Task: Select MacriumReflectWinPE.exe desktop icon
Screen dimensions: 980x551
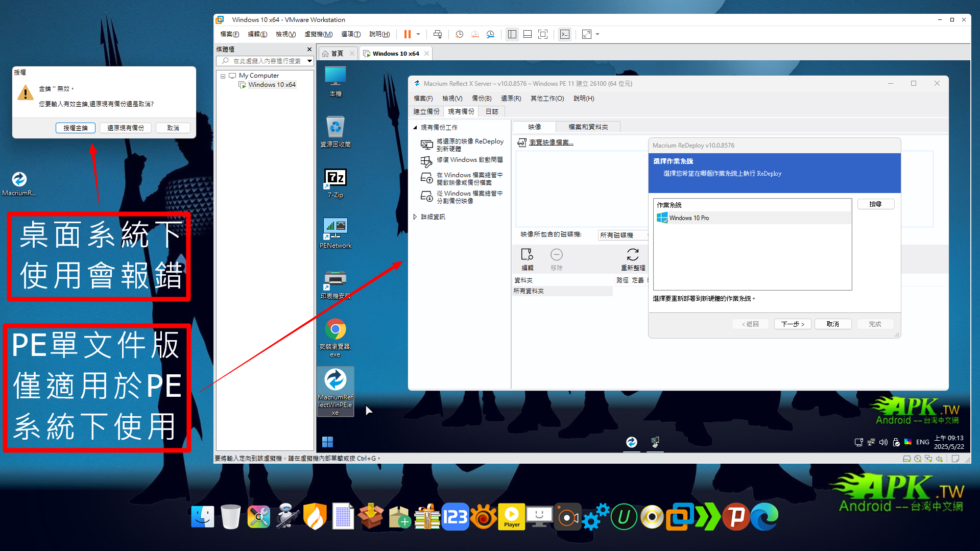Action: 336,392
